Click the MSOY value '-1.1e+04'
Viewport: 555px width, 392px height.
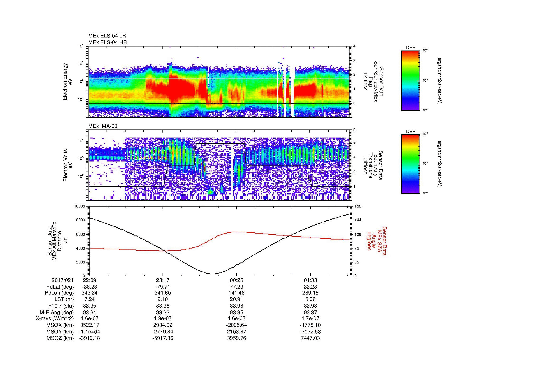coord(89,332)
